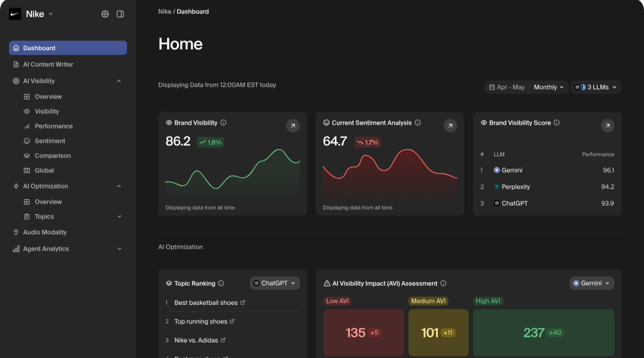This screenshot has height=358, width=644.
Task: Click the external link icon beside Best basketball shoes
Action: coord(243,303)
